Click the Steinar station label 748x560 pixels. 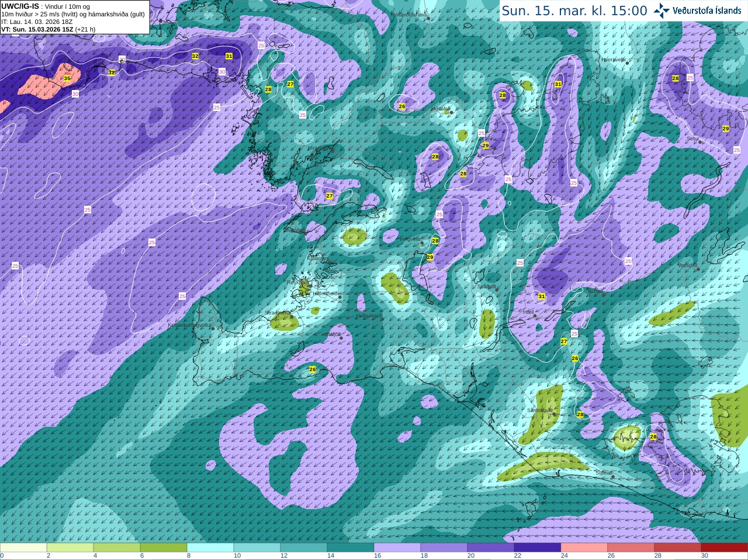[603, 473]
